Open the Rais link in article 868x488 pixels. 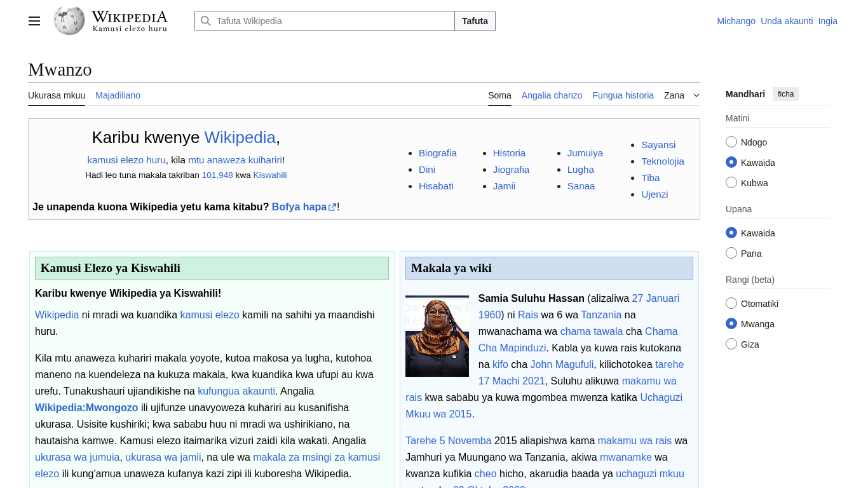[528, 315]
